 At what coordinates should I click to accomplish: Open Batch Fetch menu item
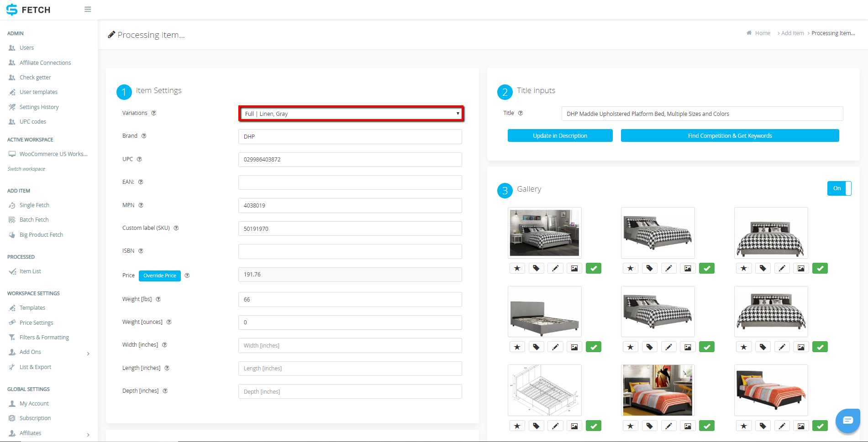[34, 220]
